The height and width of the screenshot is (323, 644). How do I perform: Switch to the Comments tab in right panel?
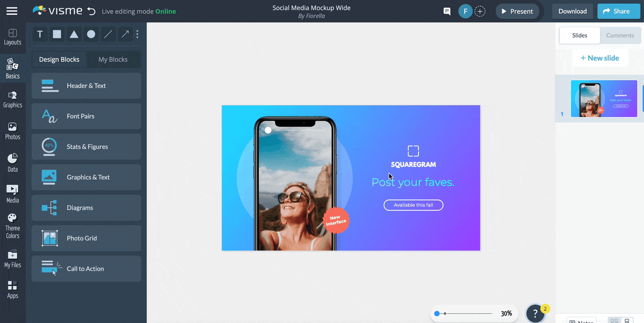[620, 35]
